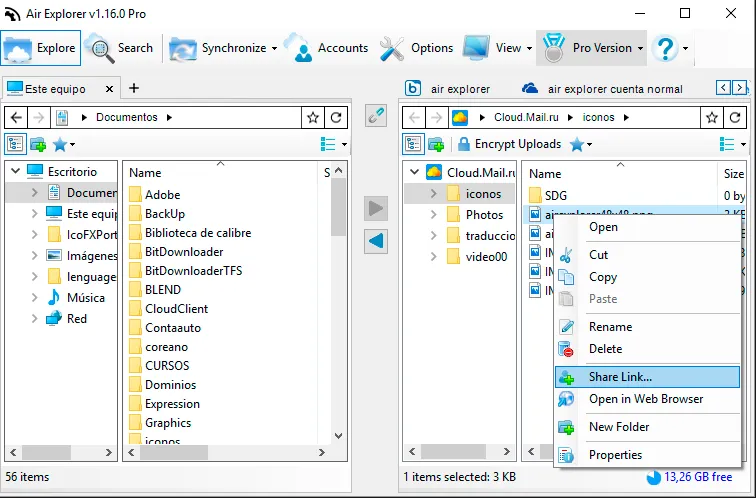Viewport: 756px width, 498px height.
Task: Open the View menu
Action: [x=497, y=48]
